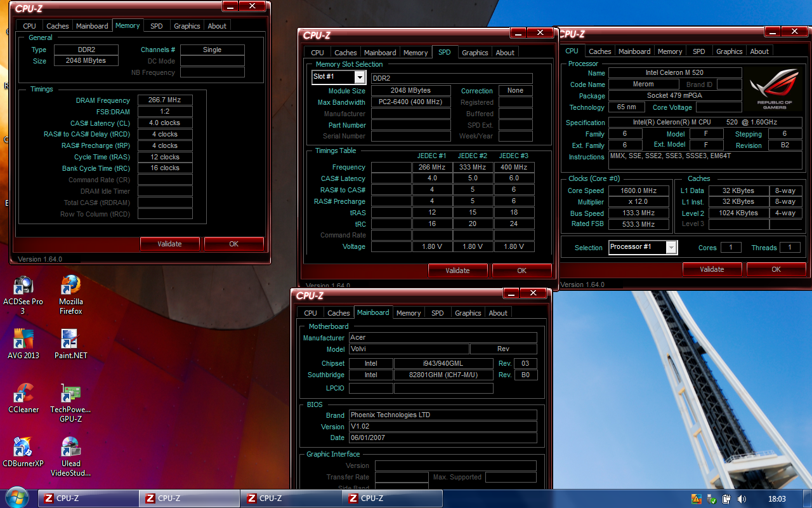Open SPD tab in CPU window
812x508 pixels.
tap(698, 51)
